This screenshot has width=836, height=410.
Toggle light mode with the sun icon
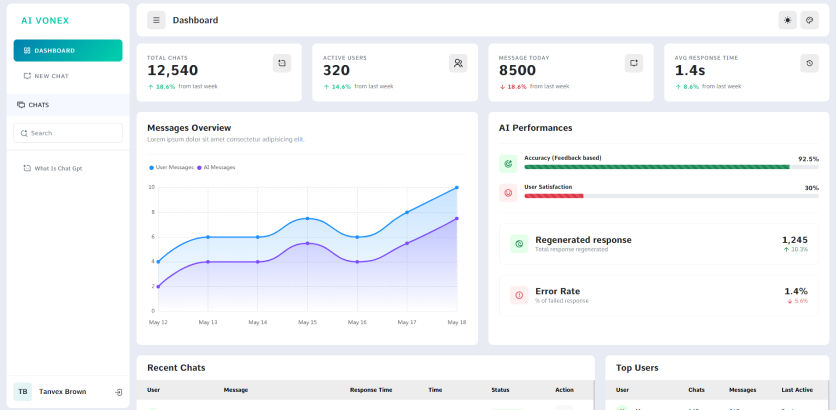tap(787, 20)
